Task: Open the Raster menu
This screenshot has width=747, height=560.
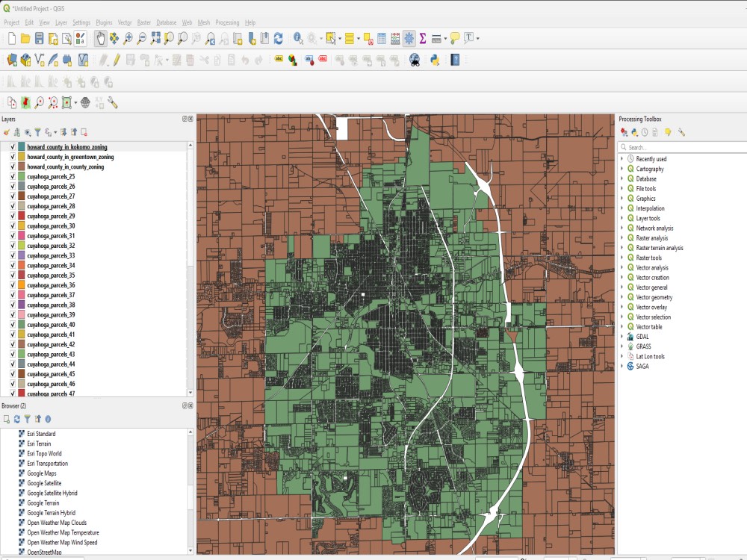Action: pyautogui.click(x=144, y=22)
